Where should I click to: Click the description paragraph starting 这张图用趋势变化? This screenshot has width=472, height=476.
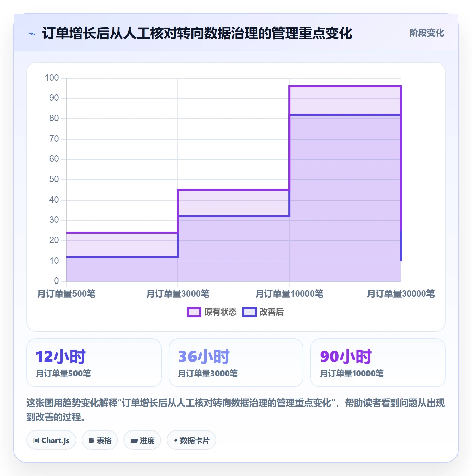tap(236, 410)
